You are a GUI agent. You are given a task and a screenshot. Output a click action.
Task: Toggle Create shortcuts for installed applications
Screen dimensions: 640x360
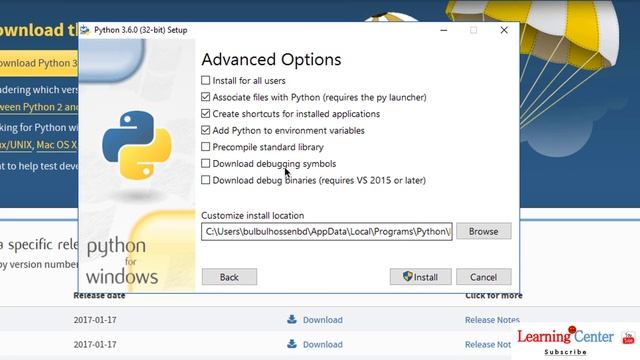205,113
